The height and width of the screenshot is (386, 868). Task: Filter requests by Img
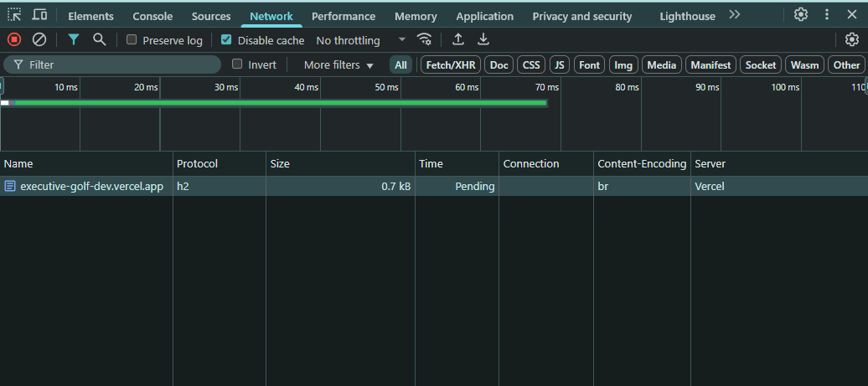[623, 64]
